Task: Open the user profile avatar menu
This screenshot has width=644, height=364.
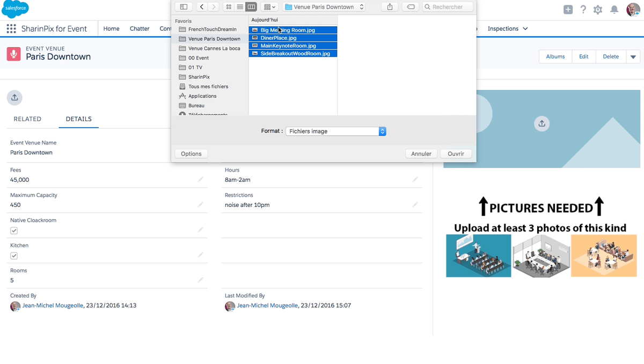Action: (x=633, y=10)
